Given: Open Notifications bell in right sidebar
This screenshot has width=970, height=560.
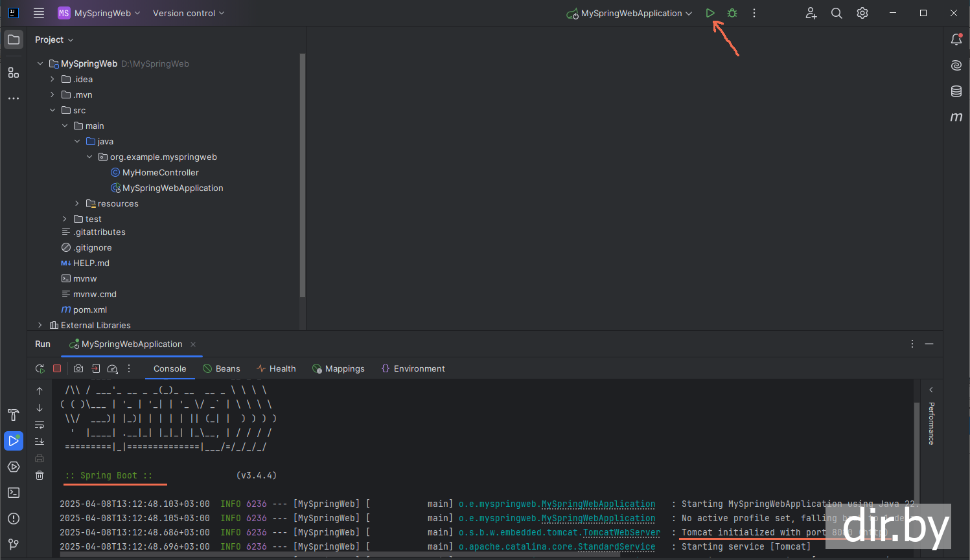Looking at the screenshot, I should [x=956, y=39].
